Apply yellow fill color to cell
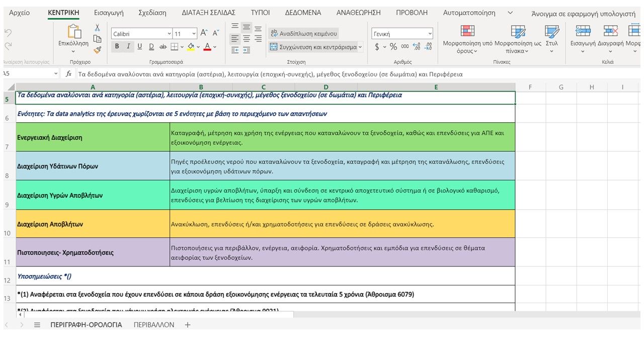The width and height of the screenshot is (644, 362). click(x=191, y=47)
